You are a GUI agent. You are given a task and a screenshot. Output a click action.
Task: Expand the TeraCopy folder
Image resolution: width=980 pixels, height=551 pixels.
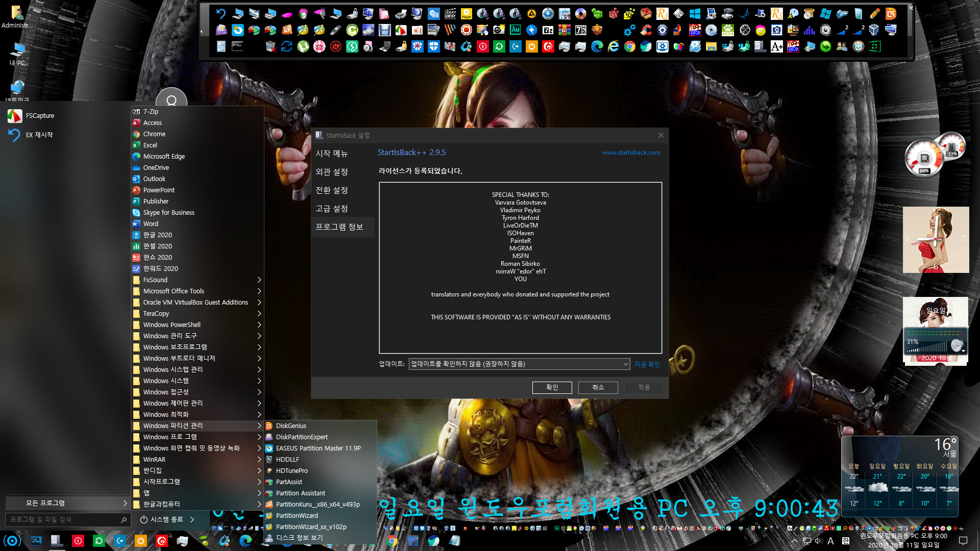pyautogui.click(x=197, y=313)
